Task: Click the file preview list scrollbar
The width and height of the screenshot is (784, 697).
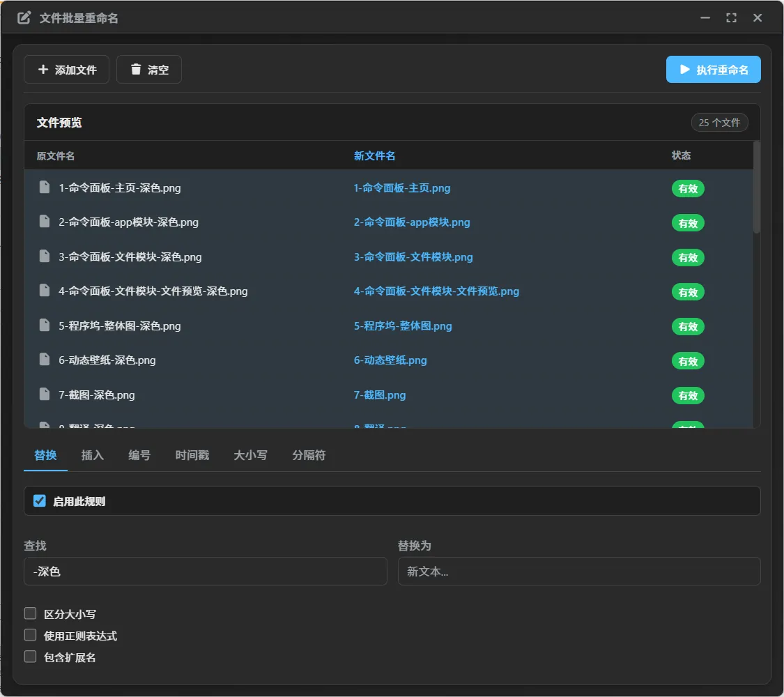Action: click(757, 187)
